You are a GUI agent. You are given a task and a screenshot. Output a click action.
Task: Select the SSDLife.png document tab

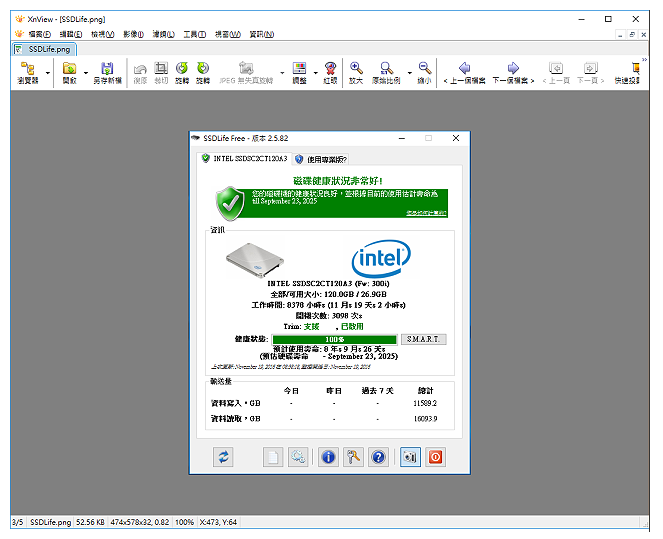44,49
